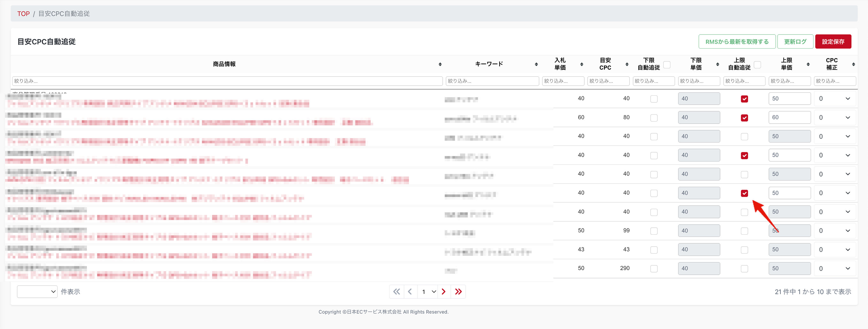Click the 設定保存 save button
Image resolution: width=868 pixels, height=329 pixels.
[x=833, y=41]
